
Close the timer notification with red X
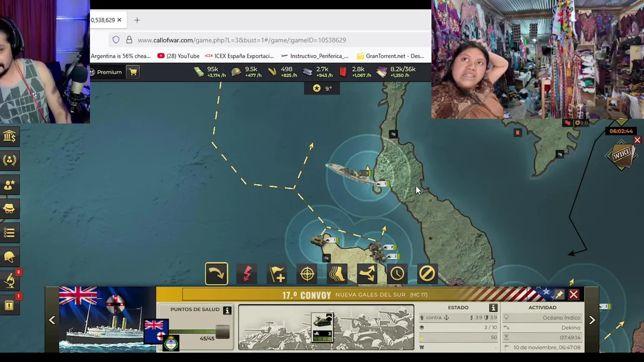point(637,140)
